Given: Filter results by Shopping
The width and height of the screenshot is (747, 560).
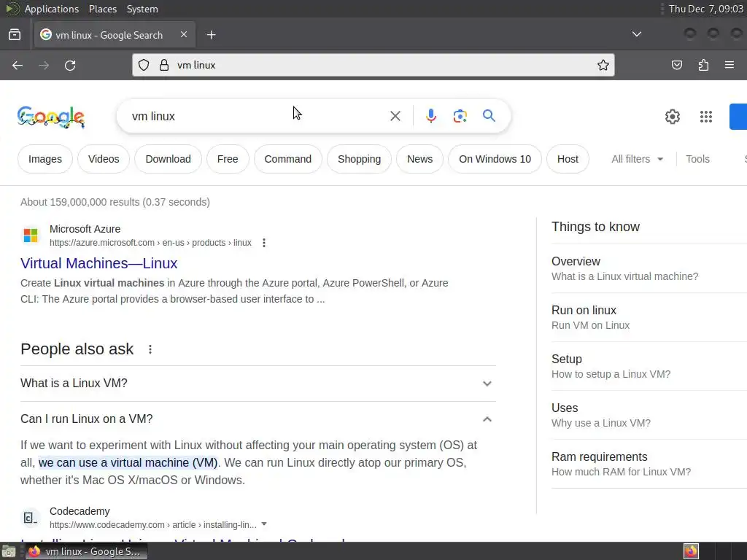Looking at the screenshot, I should tap(359, 159).
